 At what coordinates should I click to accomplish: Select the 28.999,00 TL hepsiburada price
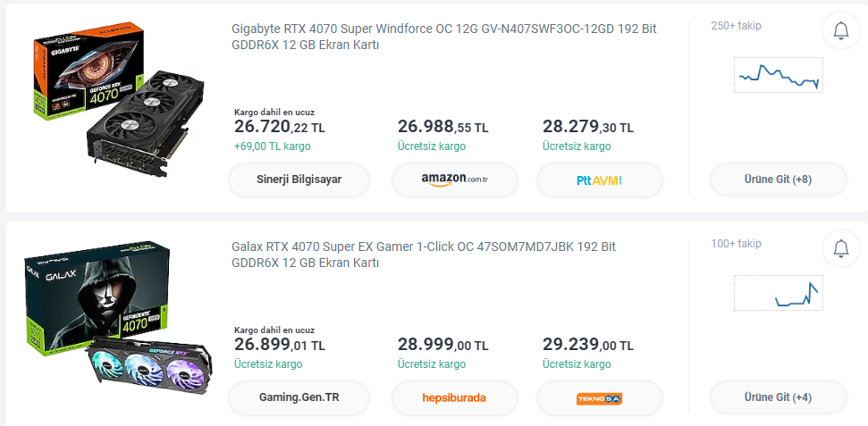click(442, 345)
